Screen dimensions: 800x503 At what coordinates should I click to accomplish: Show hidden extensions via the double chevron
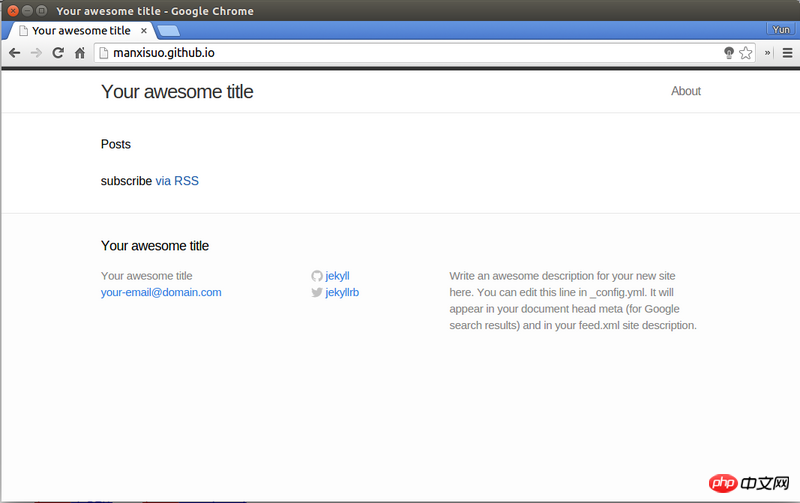(x=767, y=53)
